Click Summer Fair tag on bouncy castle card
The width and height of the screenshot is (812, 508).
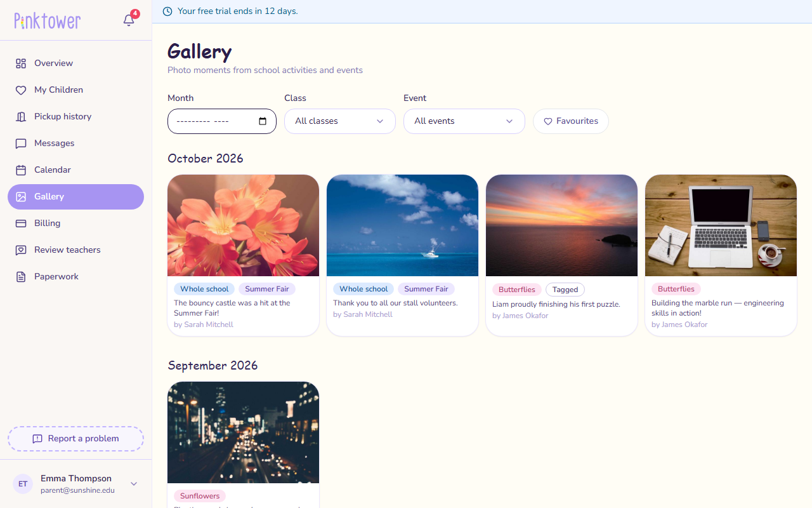pyautogui.click(x=267, y=290)
